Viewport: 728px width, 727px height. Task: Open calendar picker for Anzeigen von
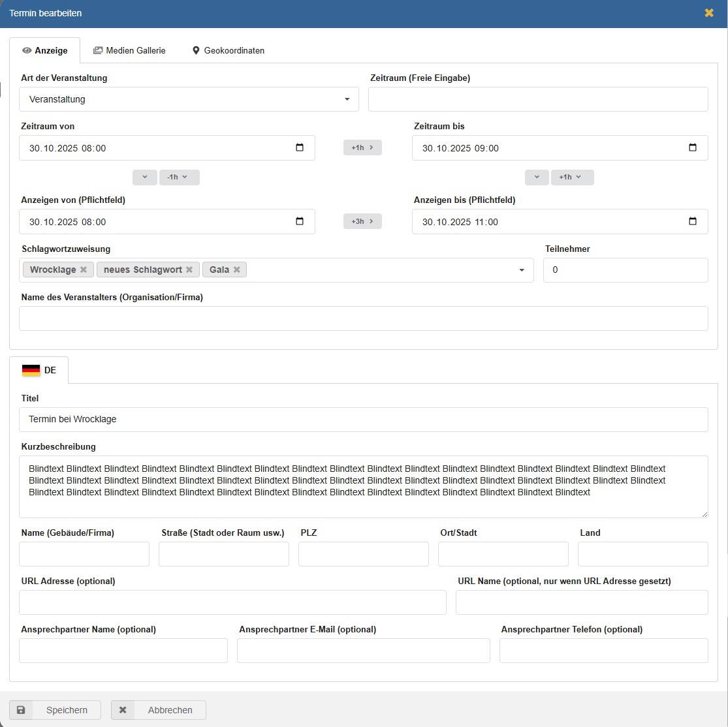point(300,221)
